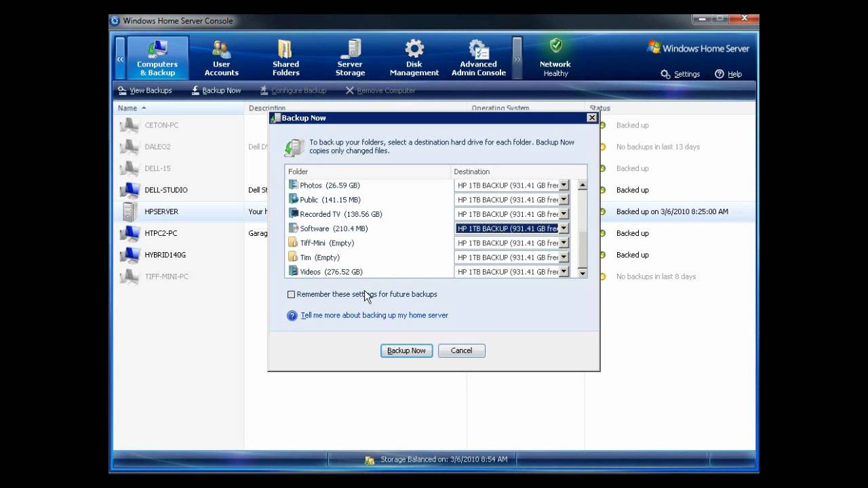This screenshot has height=488, width=868.
Task: Open the Advanced Admin Console tab
Action: tap(479, 58)
